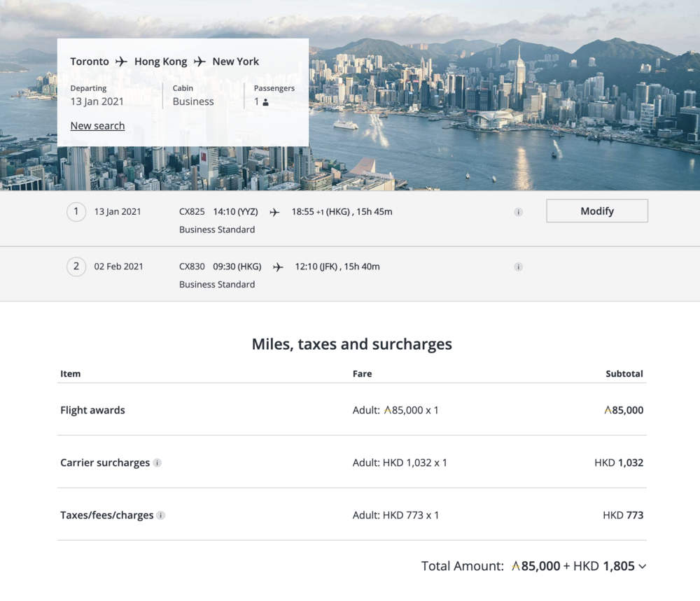This screenshot has height=601, width=700.
Task: Click the Flight awards row label
Action: [x=92, y=411]
